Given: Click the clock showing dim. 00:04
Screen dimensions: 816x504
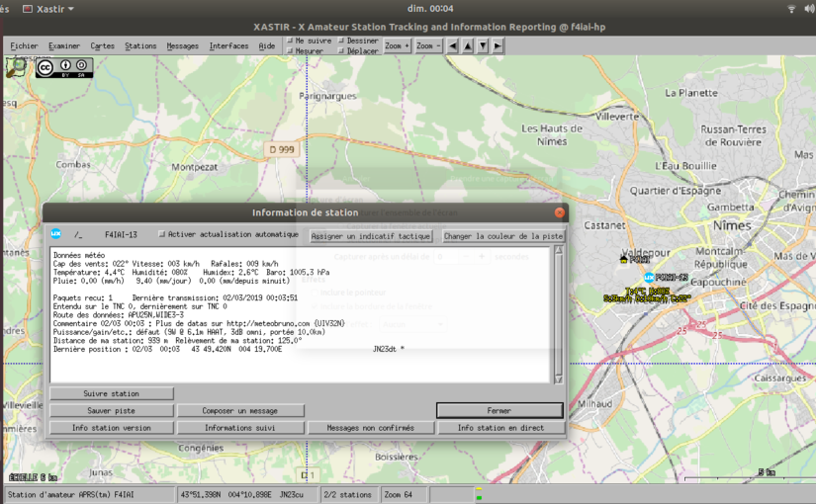Looking at the screenshot, I should 430,9.
